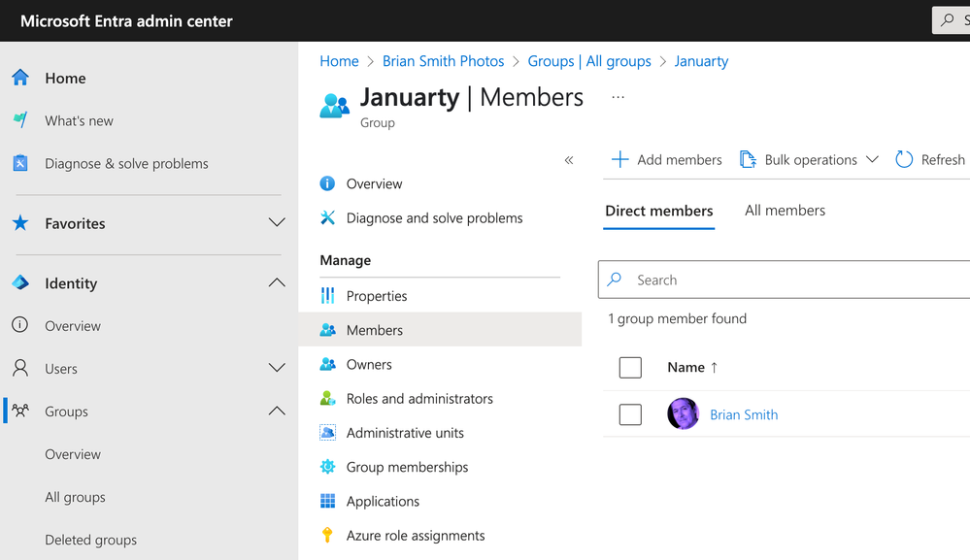Click the Applications grid icon

coord(327,501)
